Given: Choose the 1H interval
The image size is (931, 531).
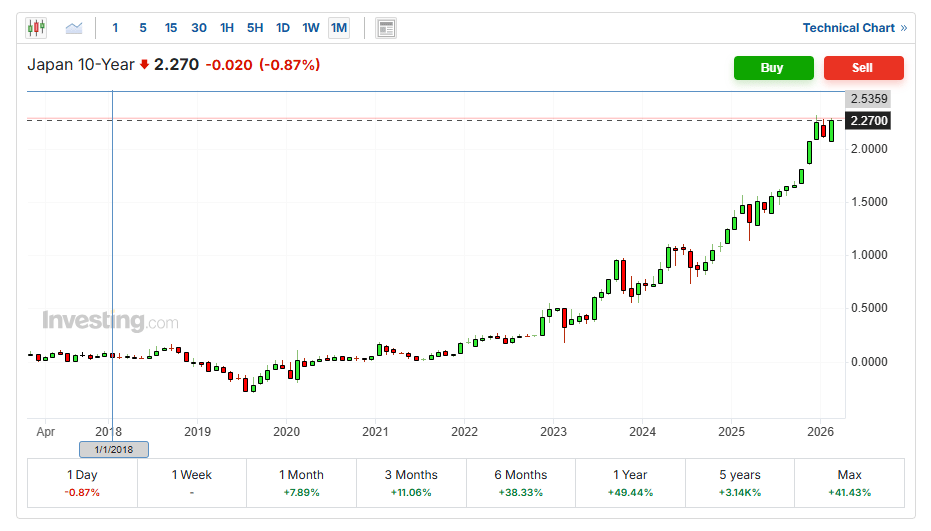Looking at the screenshot, I should 227,28.
